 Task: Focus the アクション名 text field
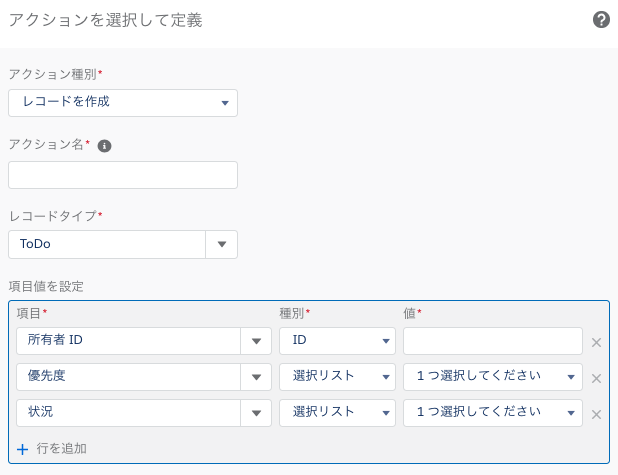point(123,175)
